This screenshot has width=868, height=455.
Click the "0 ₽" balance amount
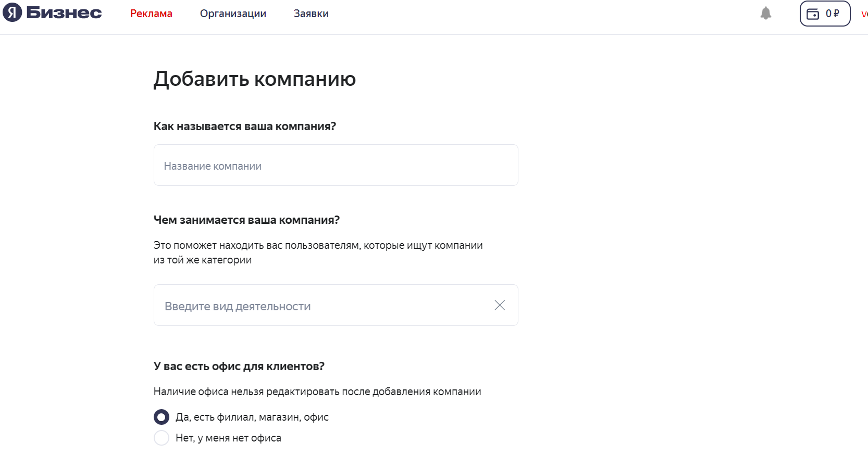pos(833,14)
